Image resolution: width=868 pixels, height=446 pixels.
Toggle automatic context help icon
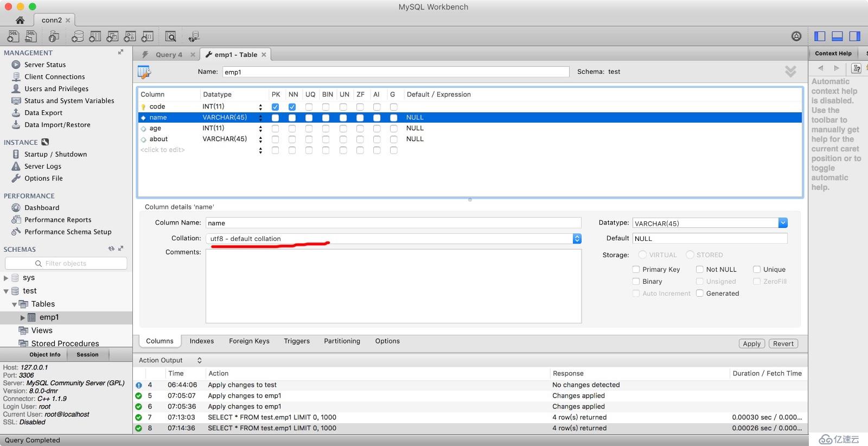click(857, 68)
